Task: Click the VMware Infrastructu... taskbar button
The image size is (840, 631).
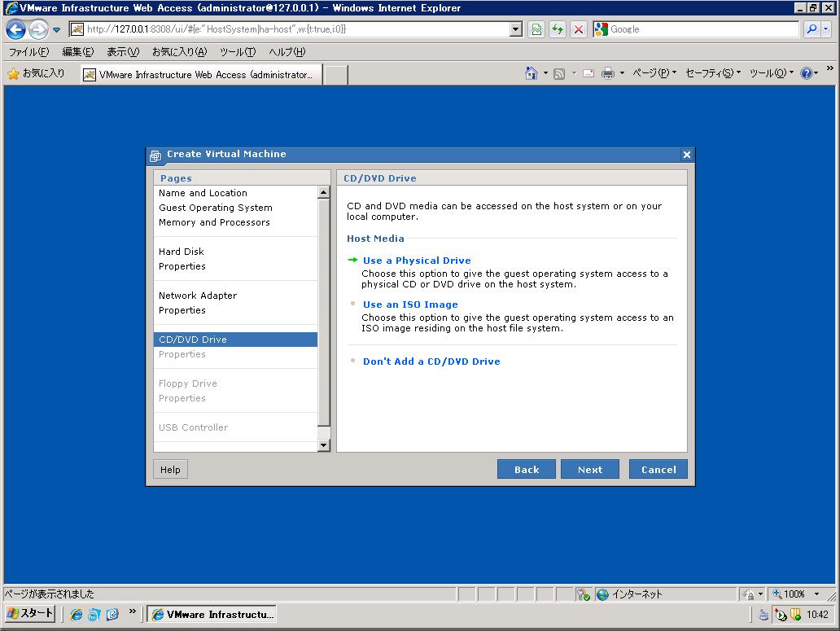Action: click(x=212, y=615)
